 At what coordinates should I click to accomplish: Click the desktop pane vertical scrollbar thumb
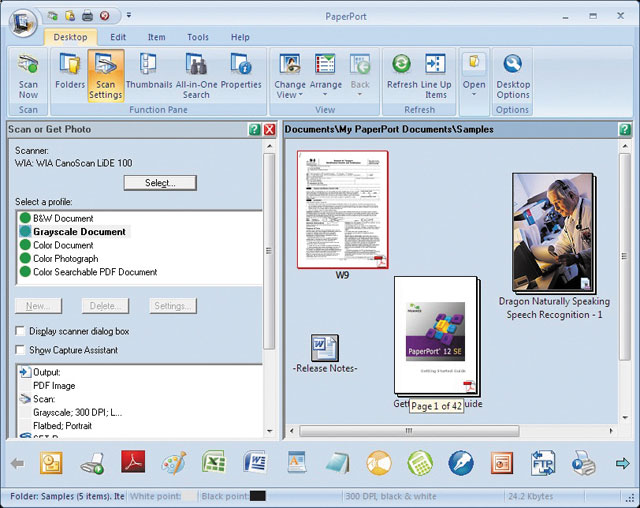(x=624, y=256)
